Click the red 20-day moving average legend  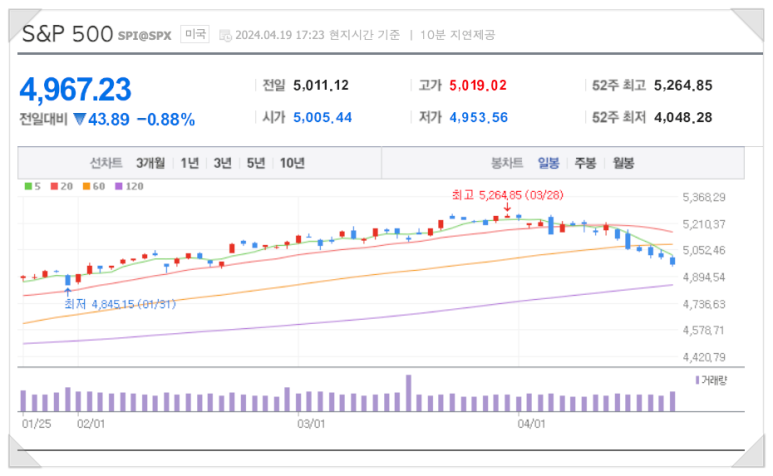[x=62, y=186]
